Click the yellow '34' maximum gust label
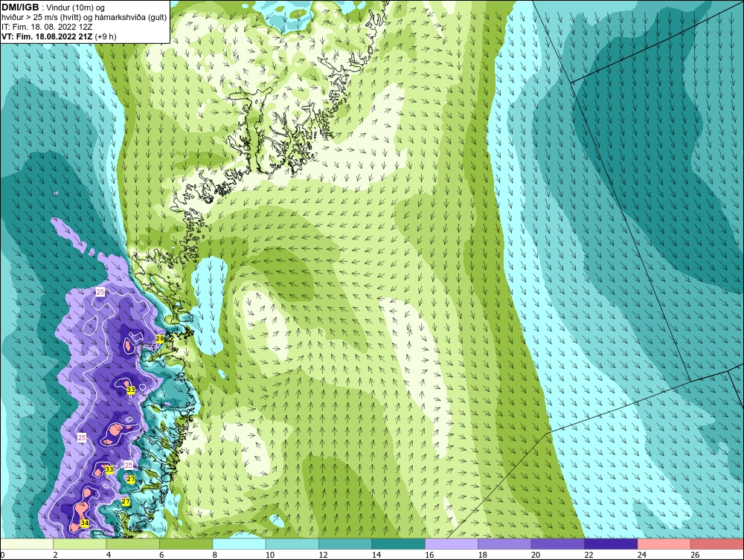744x560 pixels. (85, 523)
